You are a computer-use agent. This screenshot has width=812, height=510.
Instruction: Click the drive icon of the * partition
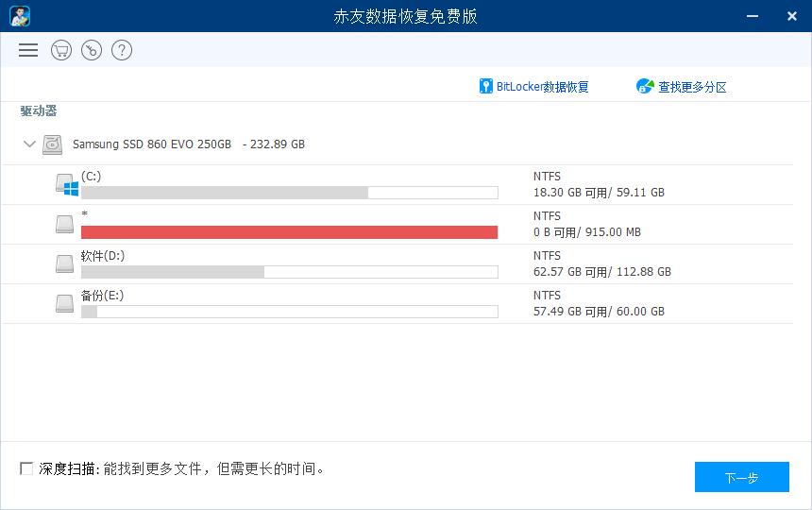(65, 224)
